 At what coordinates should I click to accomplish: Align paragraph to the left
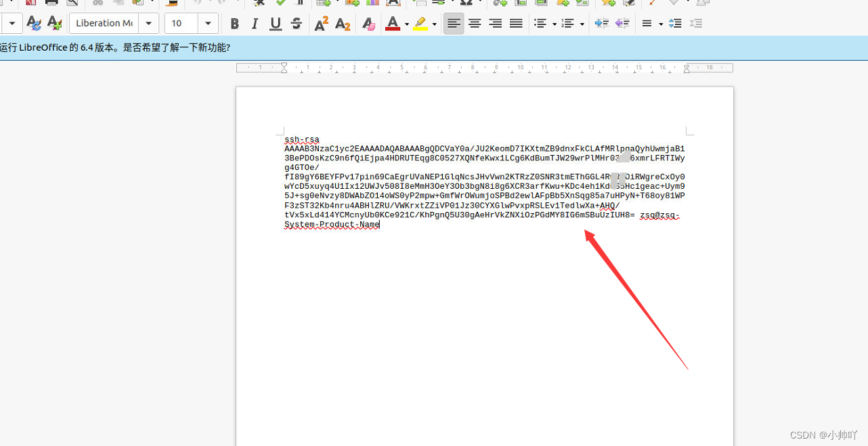coord(454,24)
